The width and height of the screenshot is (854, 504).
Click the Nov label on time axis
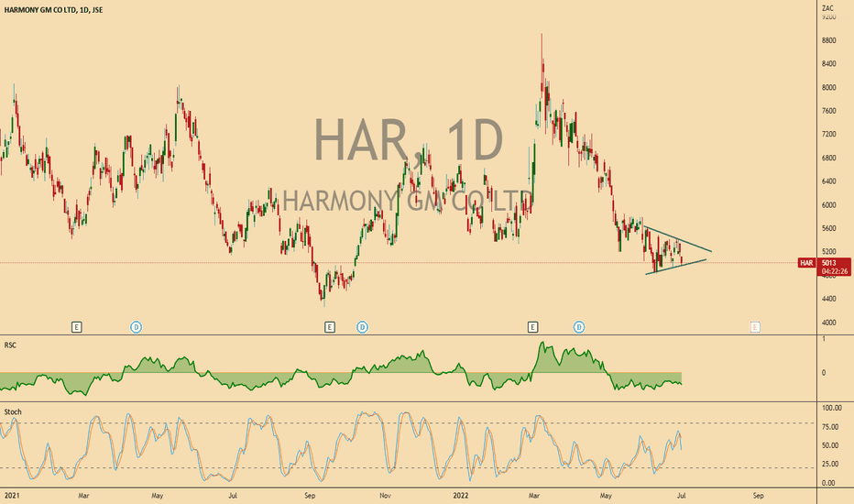pyautogui.click(x=385, y=495)
